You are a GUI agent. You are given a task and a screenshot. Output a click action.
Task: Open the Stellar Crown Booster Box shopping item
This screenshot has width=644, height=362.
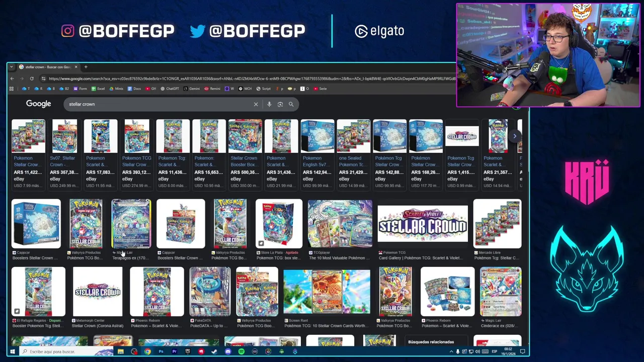pos(245,154)
